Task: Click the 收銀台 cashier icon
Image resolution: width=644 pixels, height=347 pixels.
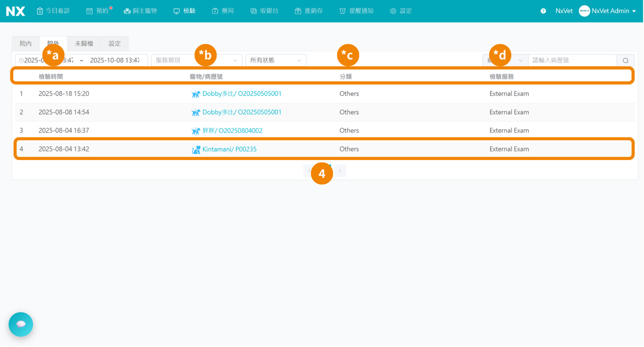Action: coord(253,11)
